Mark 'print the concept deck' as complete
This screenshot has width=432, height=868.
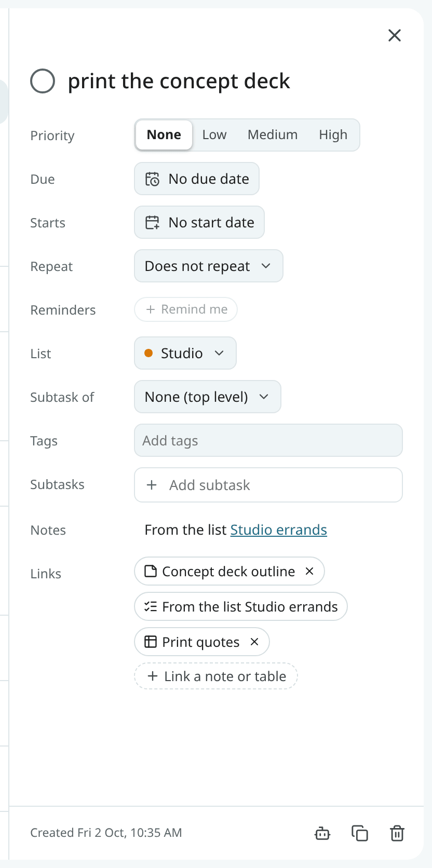tap(43, 81)
